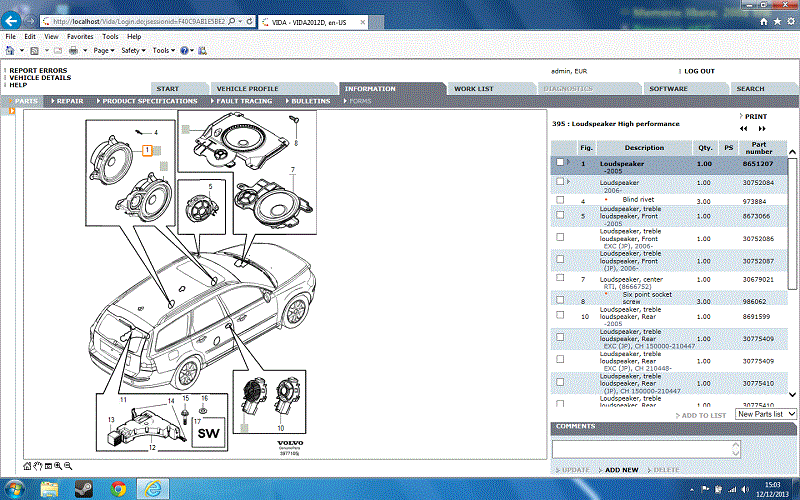Screen dimensions: 800x500
Task: Click the parts list scrollbar down arrow
Action: pos(792,394)
